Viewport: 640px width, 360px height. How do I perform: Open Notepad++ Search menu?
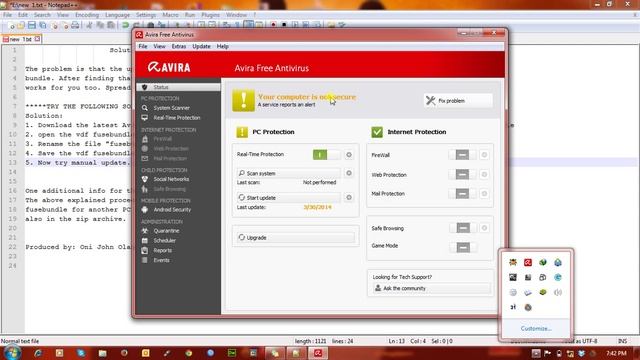(x=42, y=15)
